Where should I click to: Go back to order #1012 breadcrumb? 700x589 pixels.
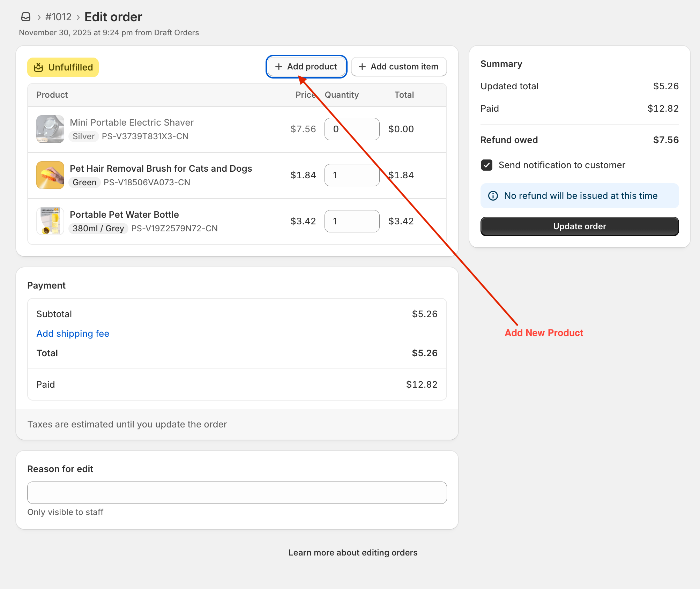[58, 17]
